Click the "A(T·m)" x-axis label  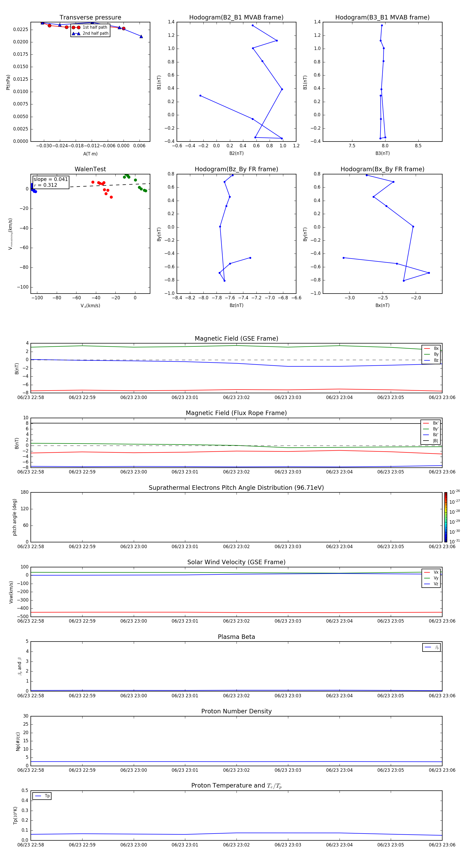click(x=90, y=154)
